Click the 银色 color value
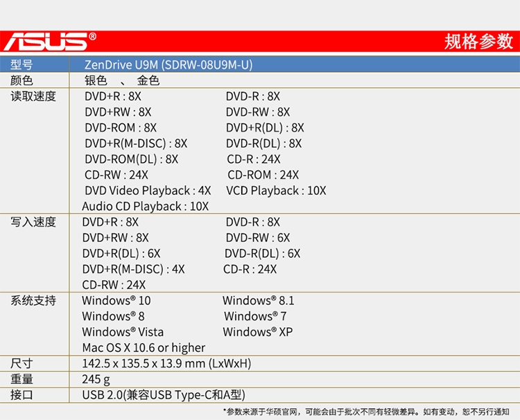 point(96,80)
